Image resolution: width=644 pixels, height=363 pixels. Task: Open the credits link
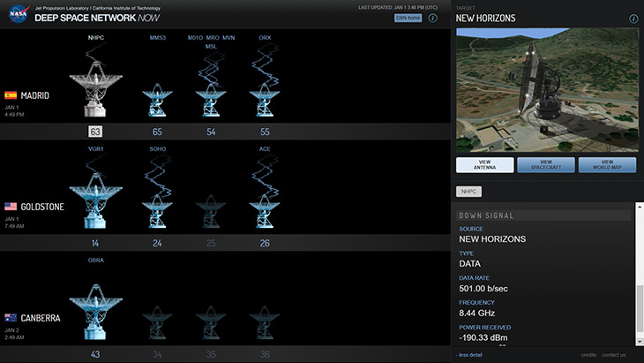[x=588, y=355]
